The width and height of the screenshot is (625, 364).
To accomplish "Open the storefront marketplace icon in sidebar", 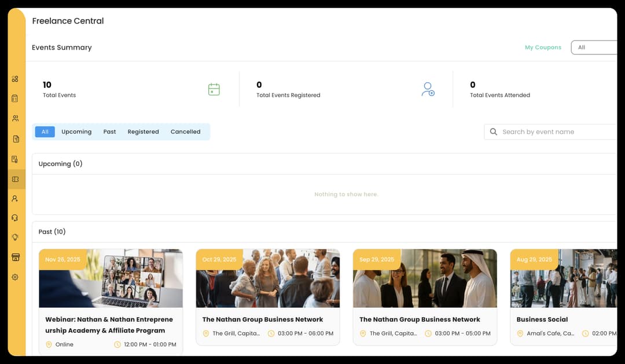I will click(x=16, y=257).
